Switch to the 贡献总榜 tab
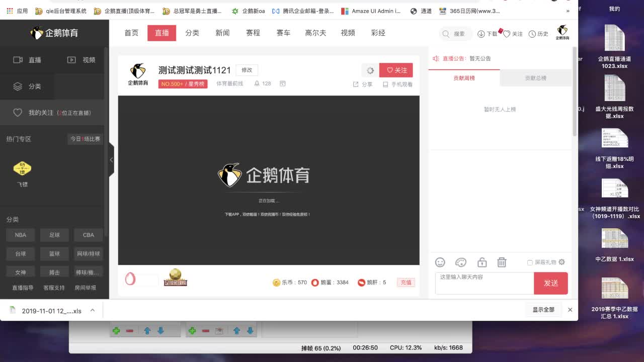The width and height of the screenshot is (644, 362). (x=535, y=78)
